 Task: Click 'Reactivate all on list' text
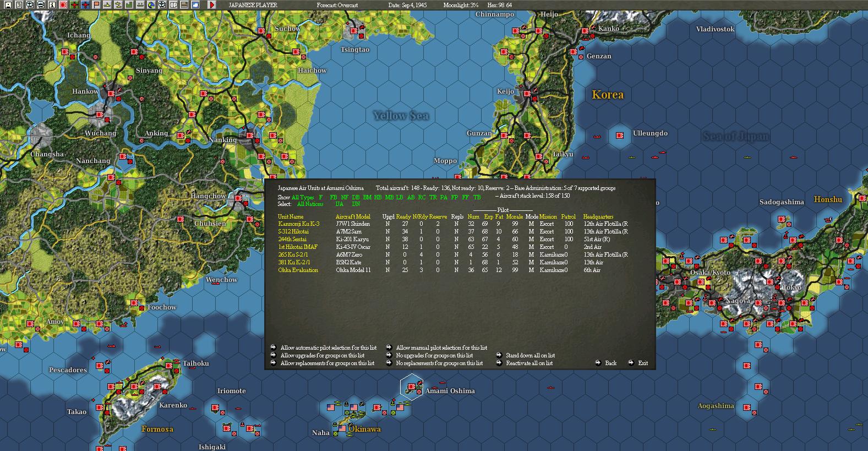point(529,363)
